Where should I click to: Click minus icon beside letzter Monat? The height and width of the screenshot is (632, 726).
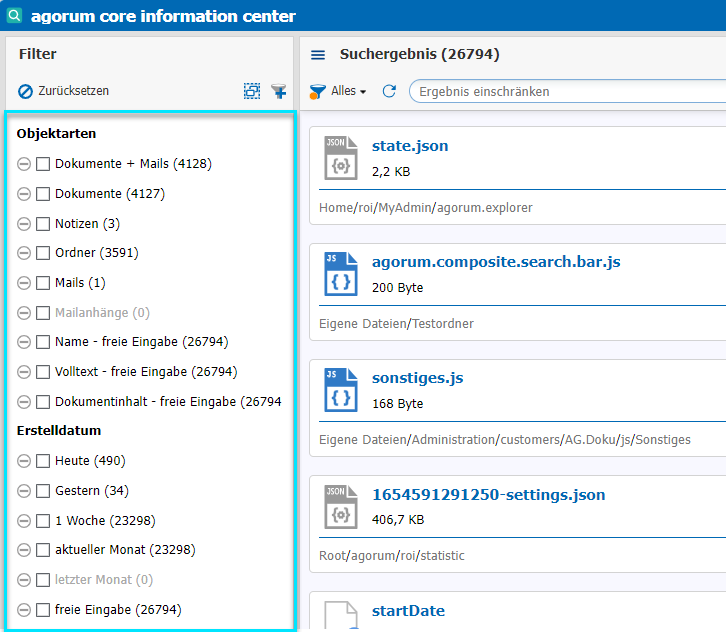point(24,580)
